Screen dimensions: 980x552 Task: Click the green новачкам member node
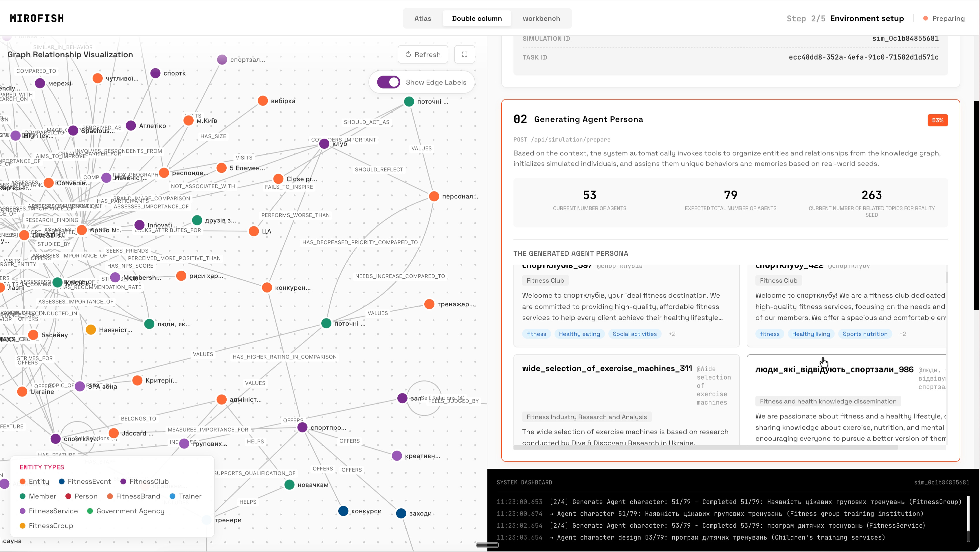[x=289, y=485]
